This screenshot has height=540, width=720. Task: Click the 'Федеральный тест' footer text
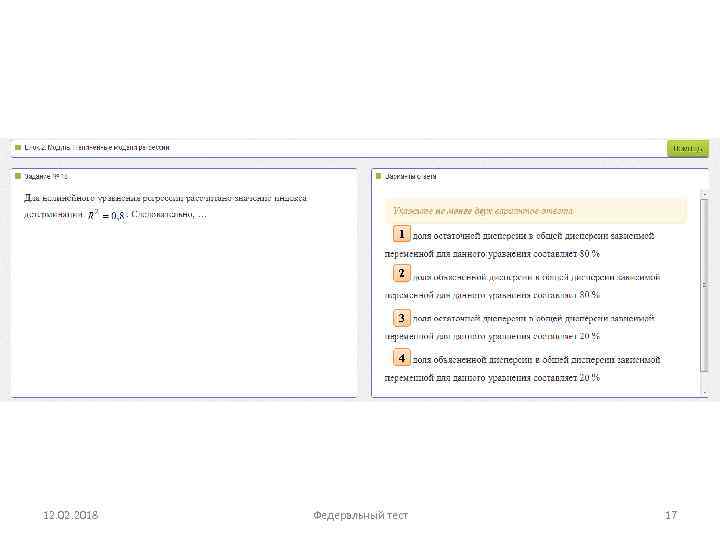(x=360, y=515)
